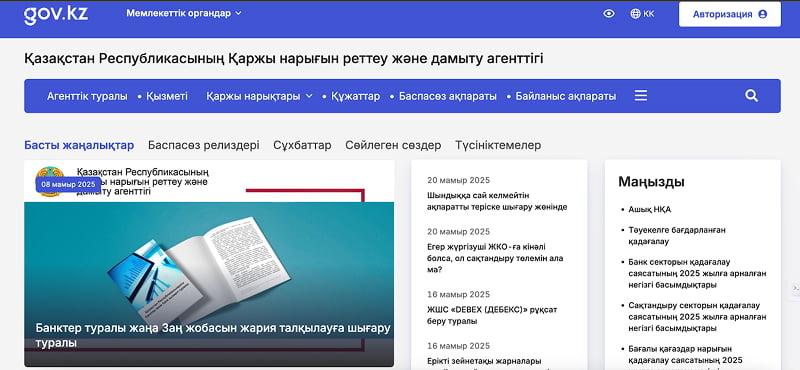Viewport: 800px width, 370px height.
Task: Open news ЖШС «DEBEX (ДЕБЕКС)» рұқсат беру
Action: pos(492,315)
